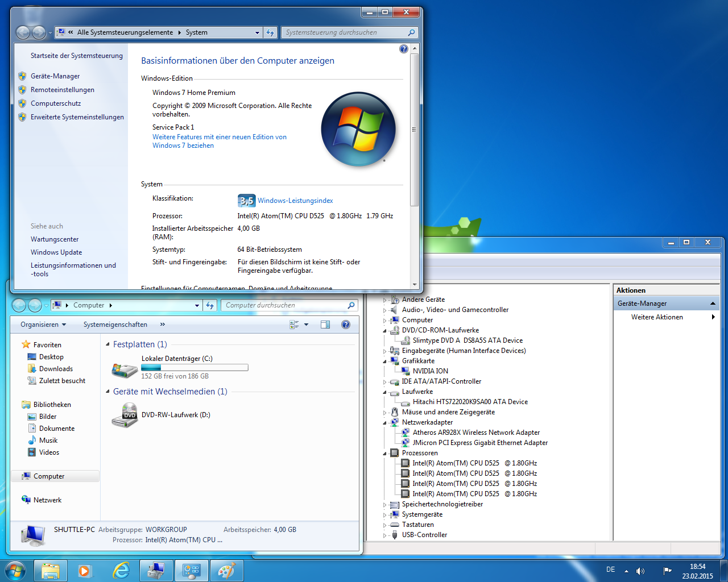
Task: Launch Windows Media Player from taskbar
Action: 86,571
